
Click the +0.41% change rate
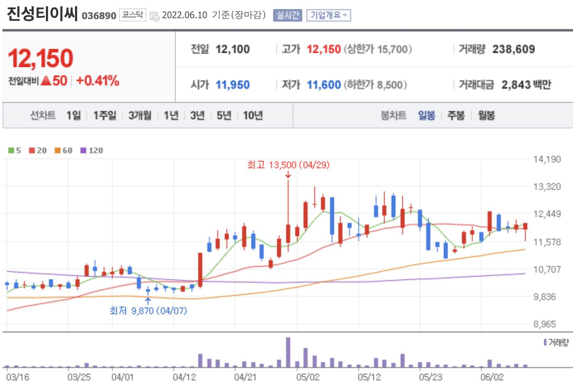tap(97, 80)
